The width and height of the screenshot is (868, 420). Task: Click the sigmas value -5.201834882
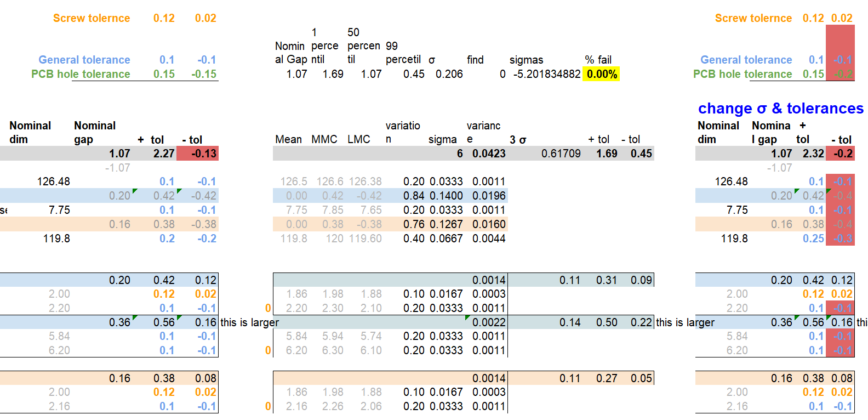point(546,74)
